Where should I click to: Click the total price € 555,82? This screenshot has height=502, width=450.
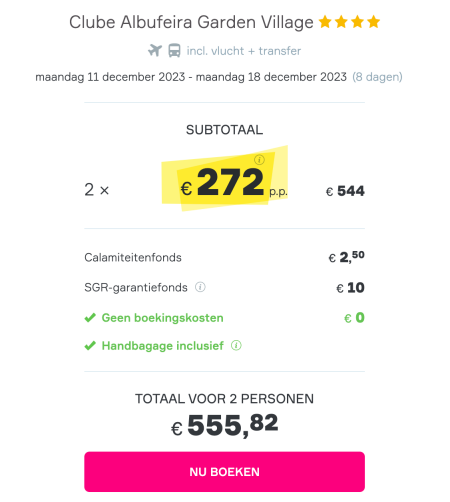click(x=224, y=425)
